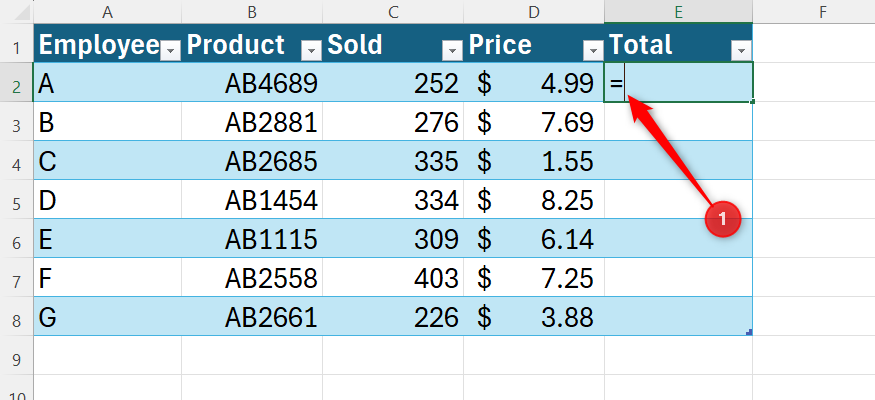Click the Sold header cell text
Image resolution: width=875 pixels, height=400 pixels.
point(354,45)
